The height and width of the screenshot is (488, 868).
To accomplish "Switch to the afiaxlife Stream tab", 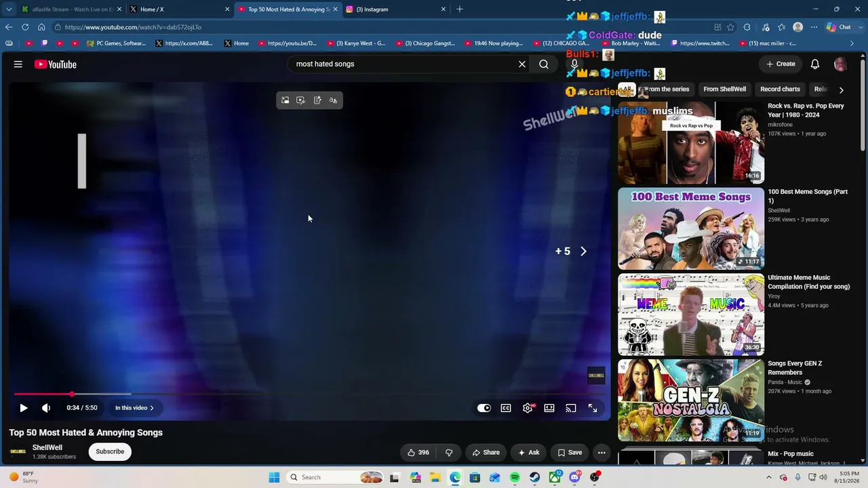I will [x=70, y=9].
